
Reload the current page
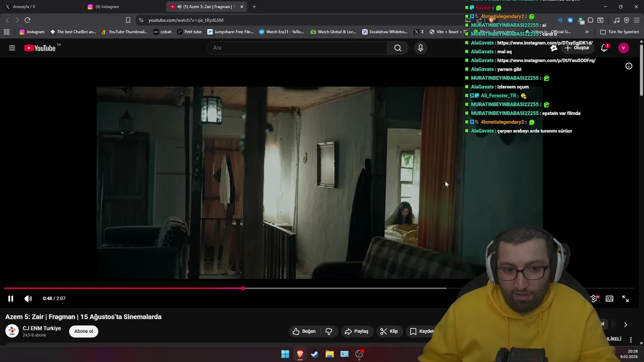tap(27, 20)
